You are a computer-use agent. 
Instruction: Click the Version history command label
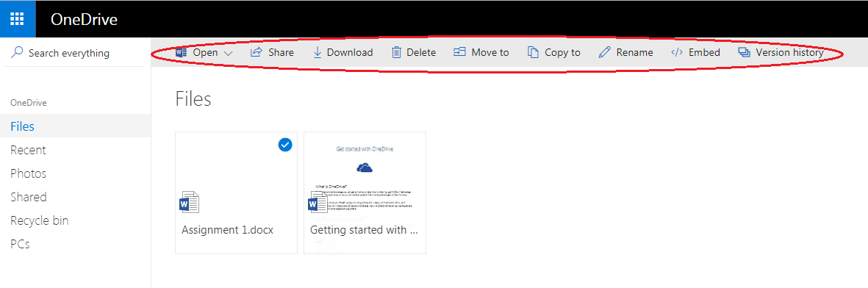[789, 53]
